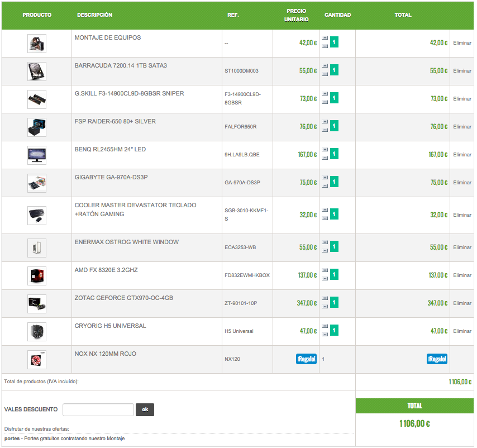The width and height of the screenshot is (477, 448).
Task: Click Eliminar for CRYORIG H5 cooler
Action: 462,331
